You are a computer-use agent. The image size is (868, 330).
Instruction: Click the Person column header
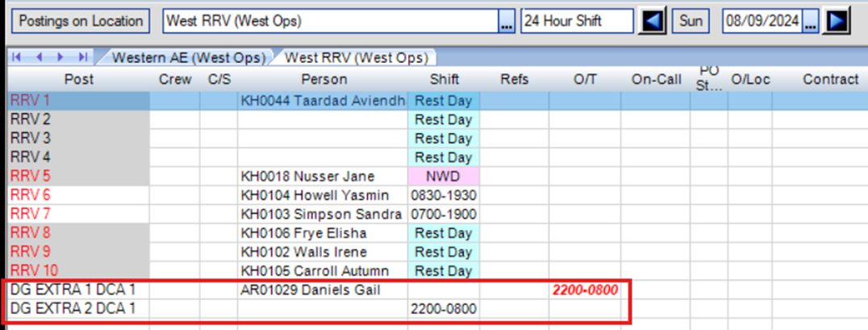coord(323,79)
